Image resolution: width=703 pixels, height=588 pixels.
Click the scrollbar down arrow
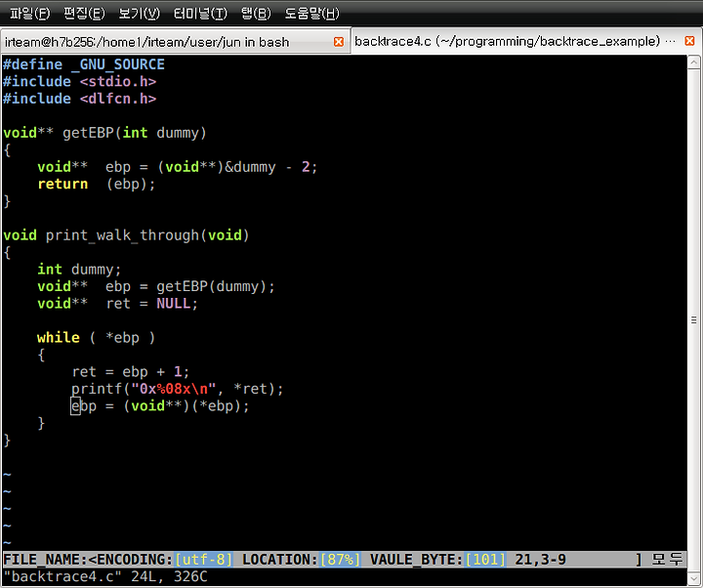click(x=693, y=578)
